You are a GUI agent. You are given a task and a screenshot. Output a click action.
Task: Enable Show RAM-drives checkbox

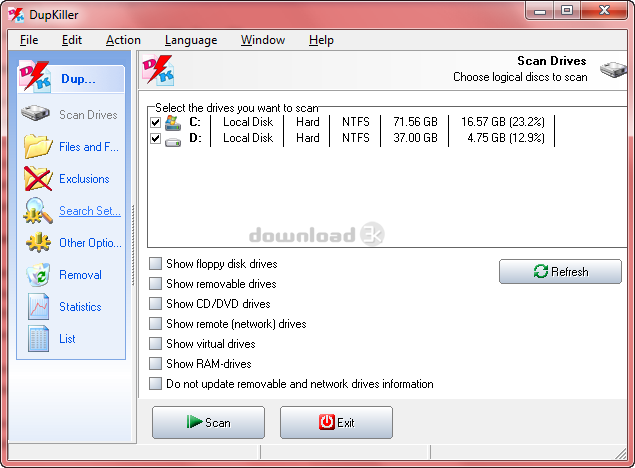[x=155, y=363]
